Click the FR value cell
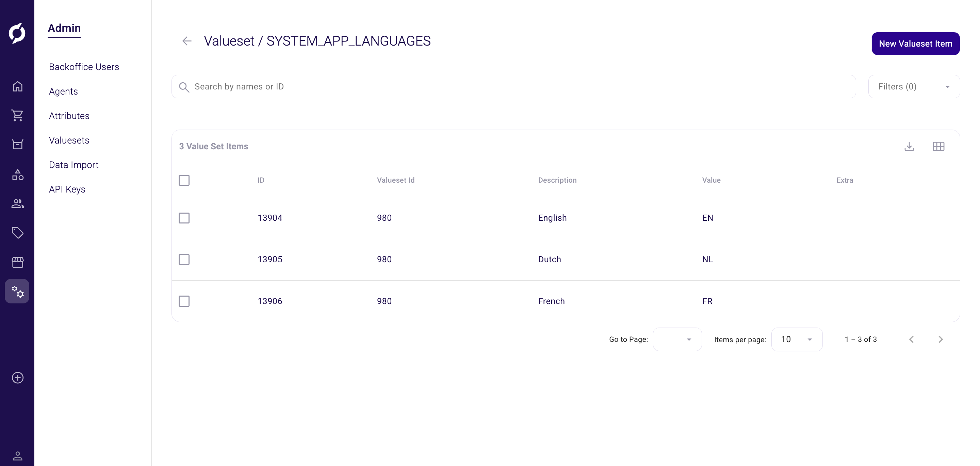 pyautogui.click(x=707, y=301)
